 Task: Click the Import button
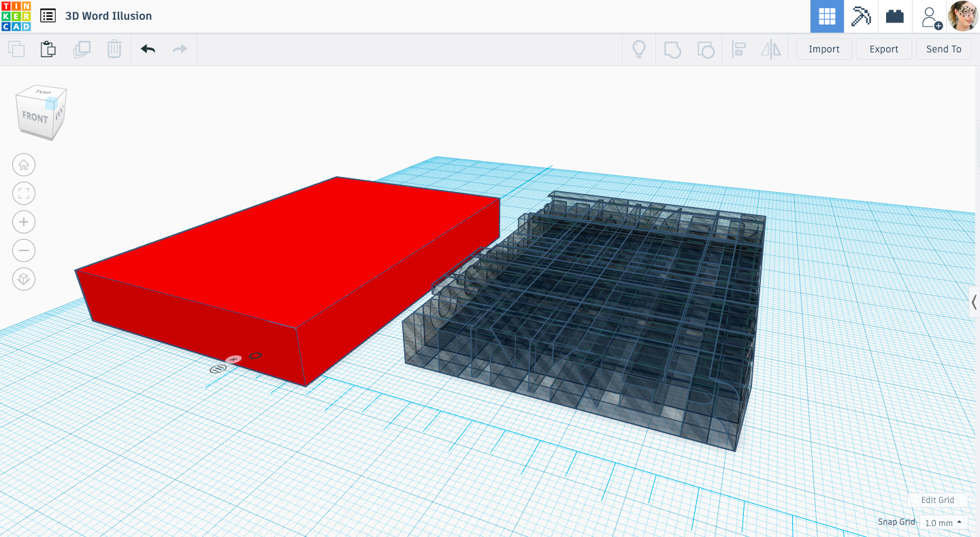tap(824, 49)
